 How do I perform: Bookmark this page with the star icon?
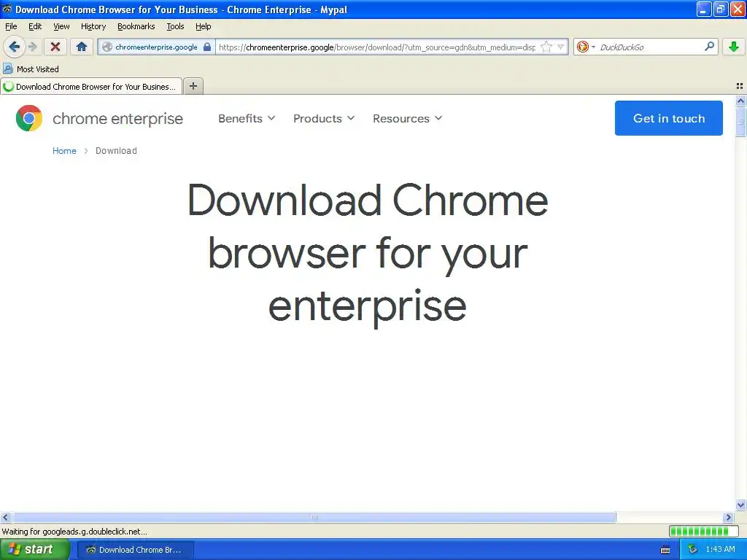click(x=546, y=47)
